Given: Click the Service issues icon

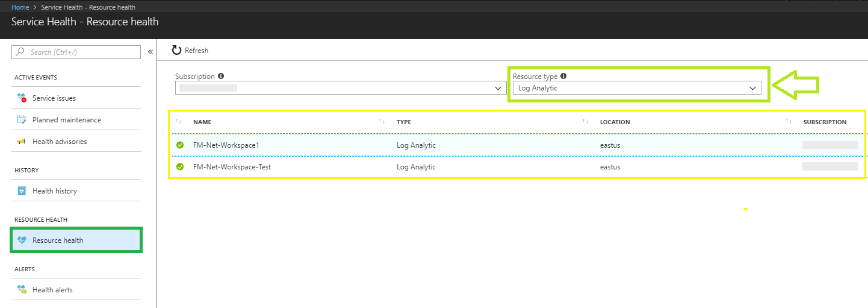Looking at the screenshot, I should (x=22, y=98).
